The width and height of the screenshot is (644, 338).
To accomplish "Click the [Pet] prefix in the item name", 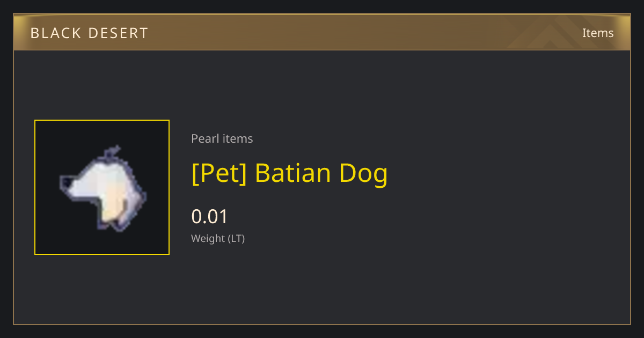I will [x=219, y=173].
